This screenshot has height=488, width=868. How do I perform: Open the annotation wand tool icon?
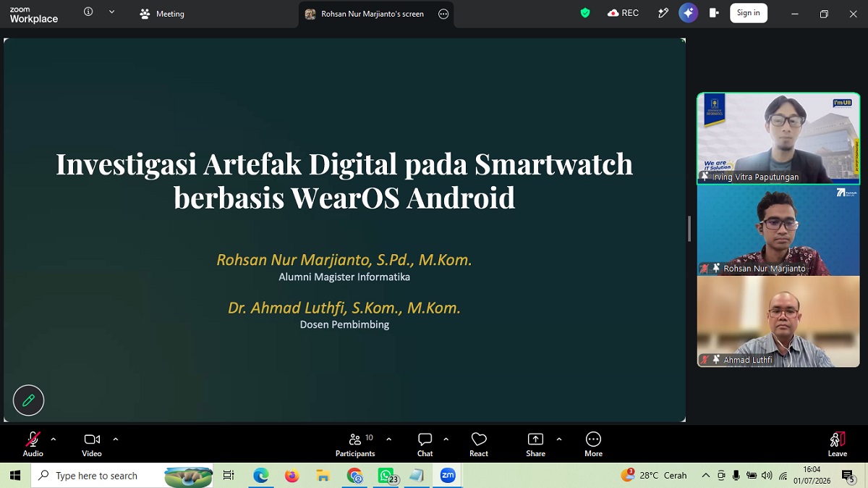pos(663,13)
